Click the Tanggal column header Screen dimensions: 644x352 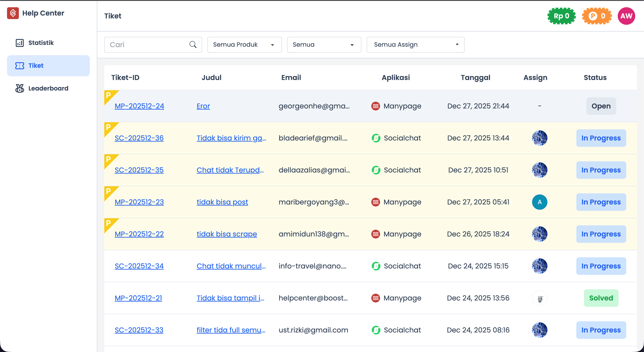(x=476, y=78)
